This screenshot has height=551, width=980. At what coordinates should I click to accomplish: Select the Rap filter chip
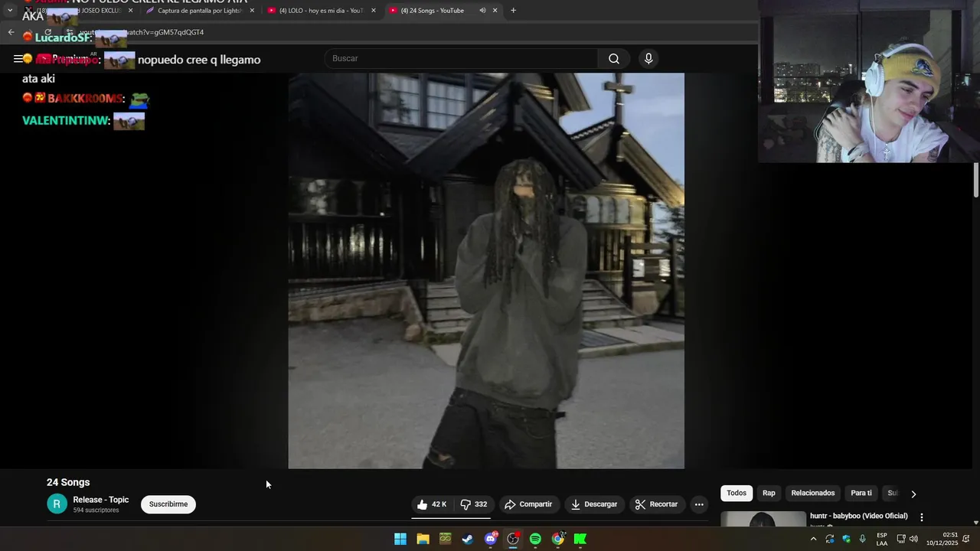click(769, 493)
